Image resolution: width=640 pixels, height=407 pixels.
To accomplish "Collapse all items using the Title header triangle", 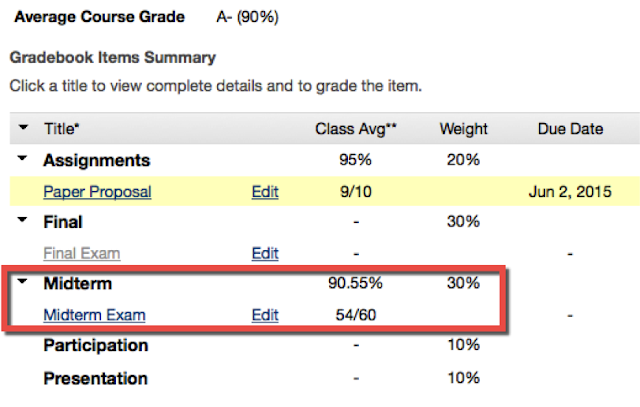I will [x=23, y=129].
